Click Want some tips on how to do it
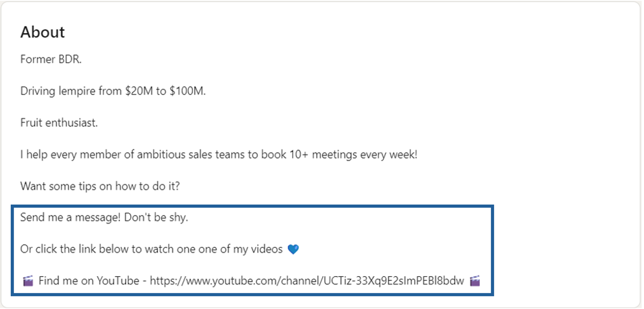The width and height of the screenshot is (644, 309). tap(100, 186)
